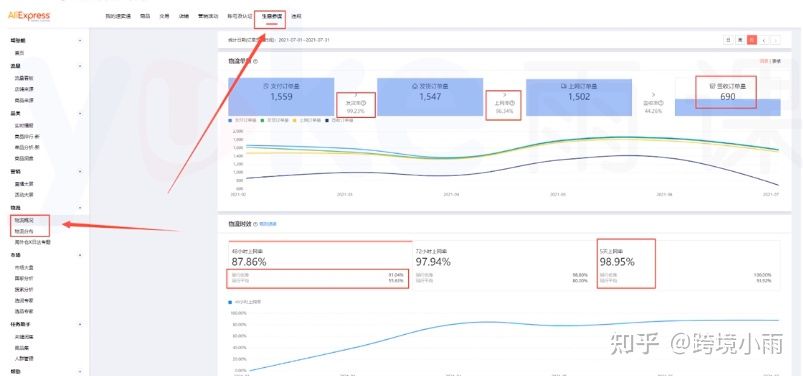The height and width of the screenshot is (376, 803).
Task: Open the 店铺 top navigation item
Action: point(183,16)
